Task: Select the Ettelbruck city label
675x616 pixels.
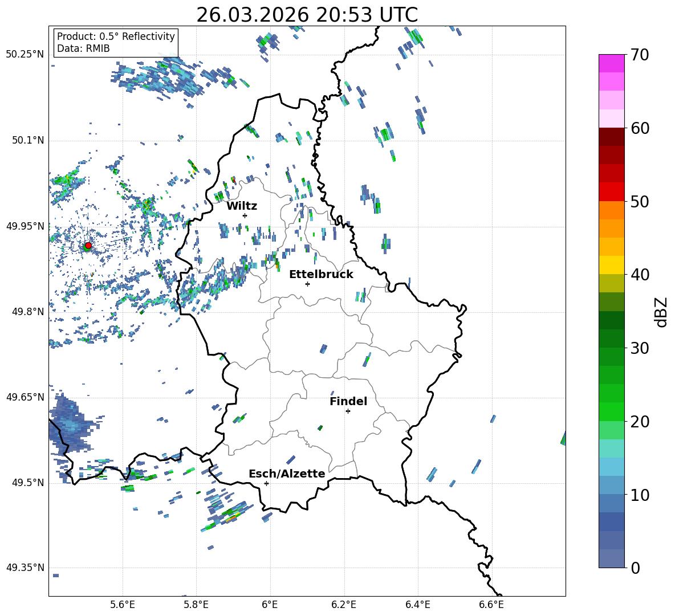Action: pos(321,274)
